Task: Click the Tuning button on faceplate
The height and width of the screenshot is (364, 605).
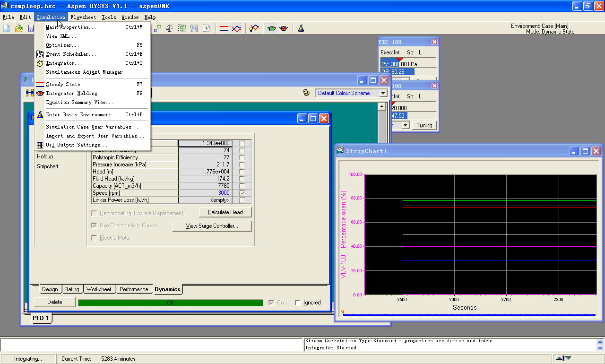Action: (424, 125)
